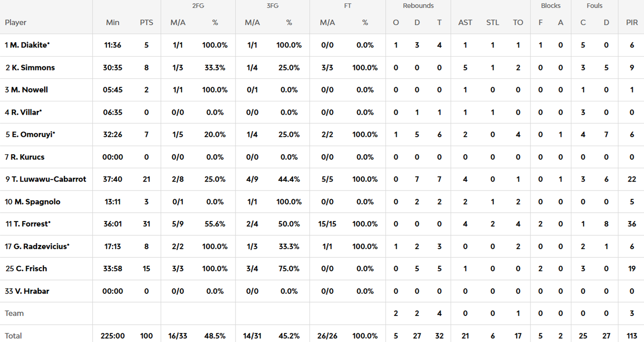This screenshot has height=342, width=644.
Task: Sort the table by PIR header
Action: click(x=632, y=23)
